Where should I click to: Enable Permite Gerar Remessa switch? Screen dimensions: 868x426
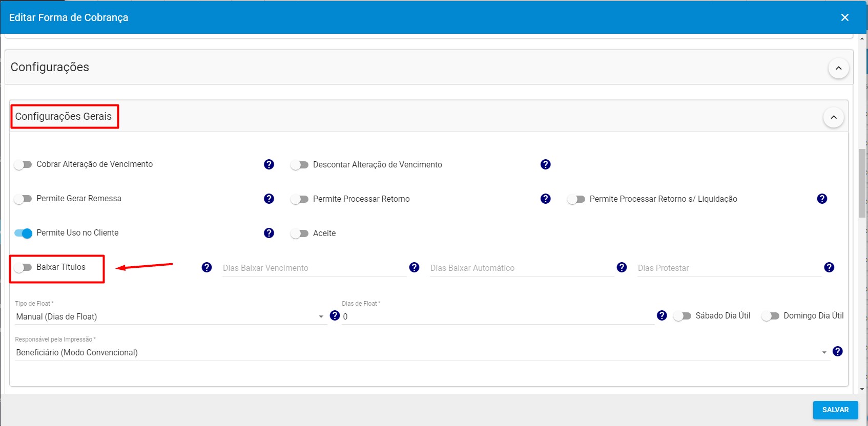tap(23, 199)
